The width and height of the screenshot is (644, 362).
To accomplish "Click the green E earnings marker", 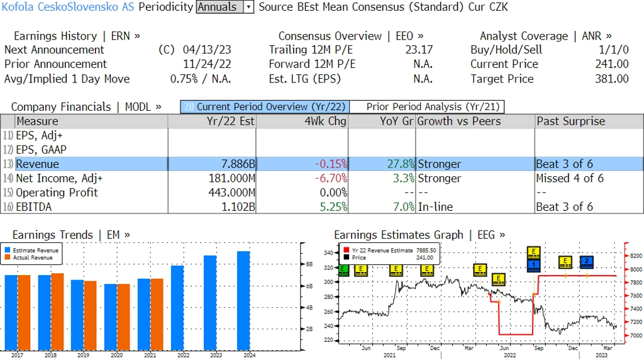I will 344,270.
